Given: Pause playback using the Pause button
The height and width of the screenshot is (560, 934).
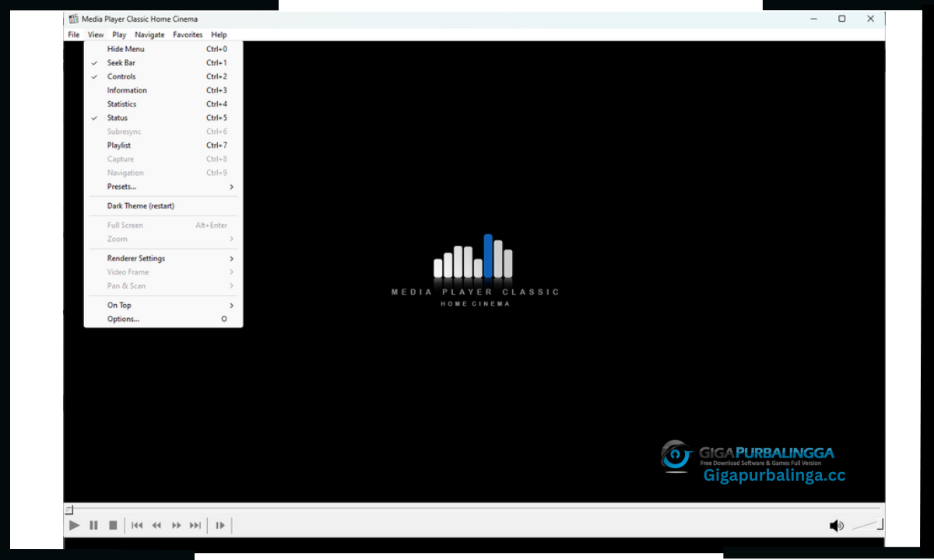Looking at the screenshot, I should pyautogui.click(x=93, y=526).
